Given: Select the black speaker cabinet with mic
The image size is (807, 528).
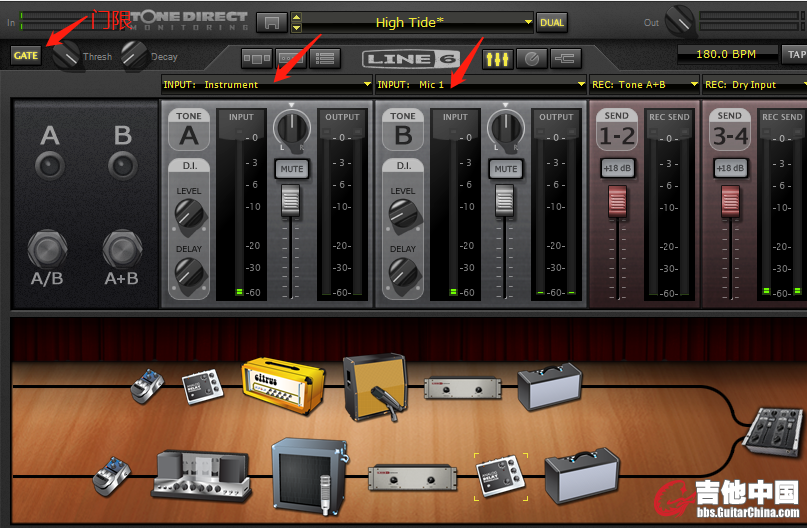Looking at the screenshot, I should (x=310, y=477).
